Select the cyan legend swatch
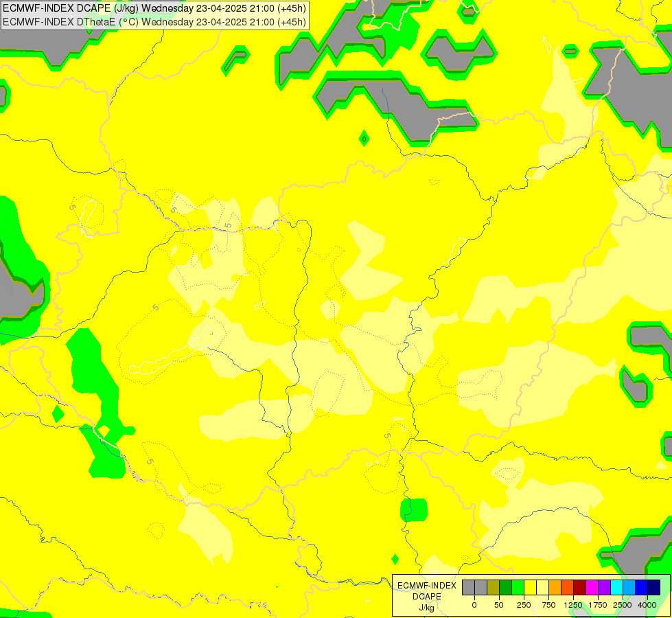Viewport: 672px width, 618px height. [x=616, y=587]
